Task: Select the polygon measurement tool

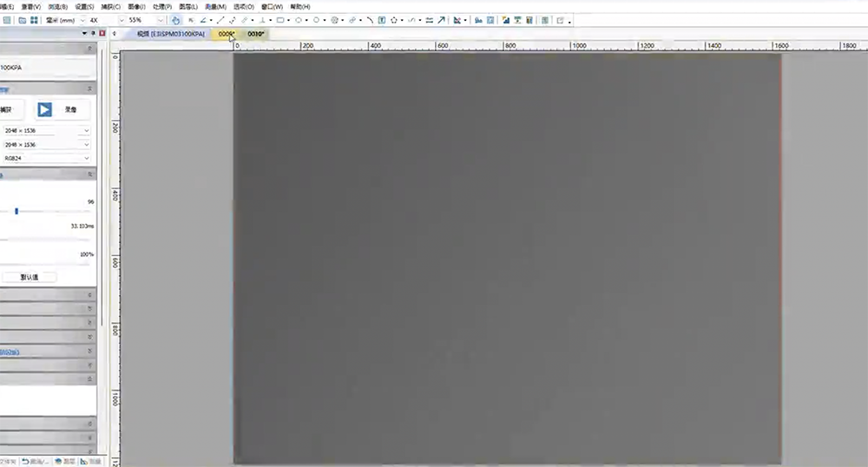Action: pos(394,20)
